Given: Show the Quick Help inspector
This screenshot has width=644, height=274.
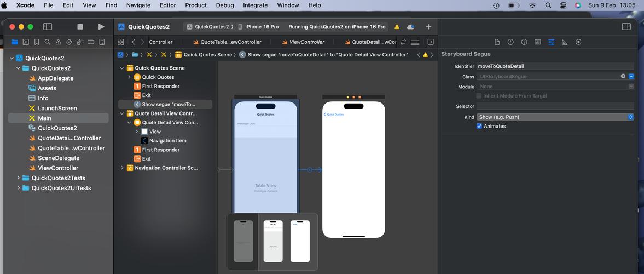Looking at the screenshot, I should coord(524,42).
